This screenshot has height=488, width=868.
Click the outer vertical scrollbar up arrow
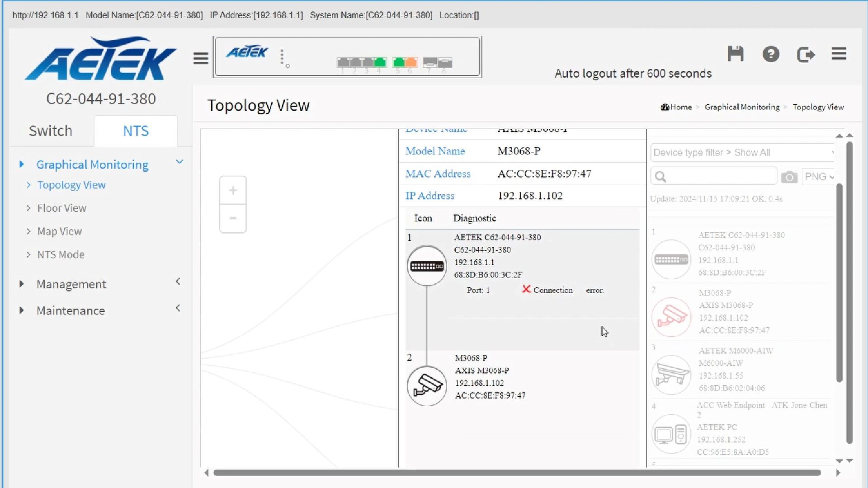[x=850, y=136]
